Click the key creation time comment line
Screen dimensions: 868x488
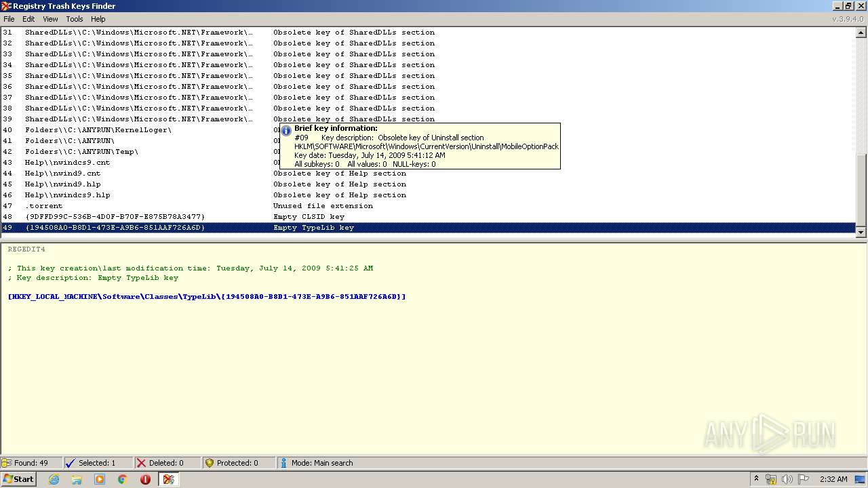(x=191, y=268)
